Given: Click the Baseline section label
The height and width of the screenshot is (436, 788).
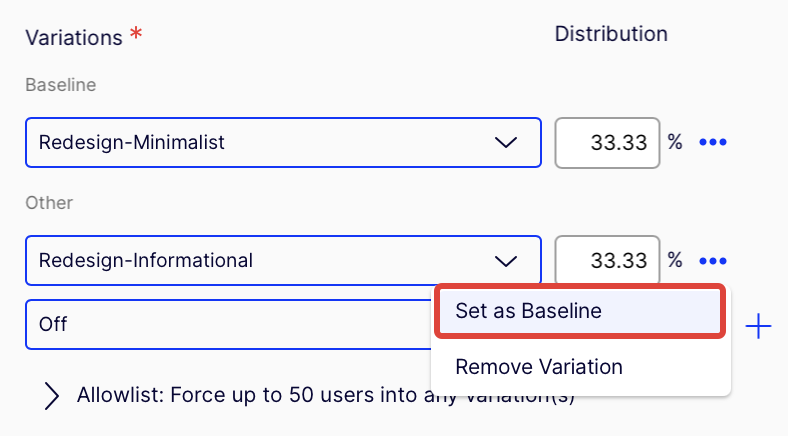Looking at the screenshot, I should click(x=61, y=85).
